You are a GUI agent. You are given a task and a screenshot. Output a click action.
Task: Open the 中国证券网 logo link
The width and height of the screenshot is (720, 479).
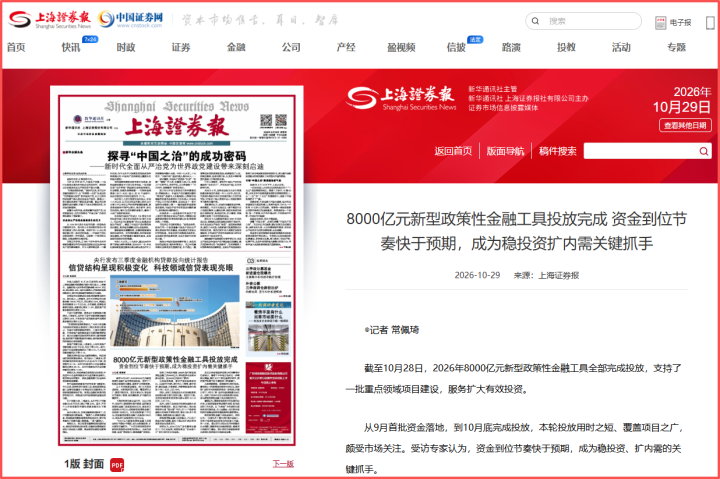pyautogui.click(x=131, y=19)
